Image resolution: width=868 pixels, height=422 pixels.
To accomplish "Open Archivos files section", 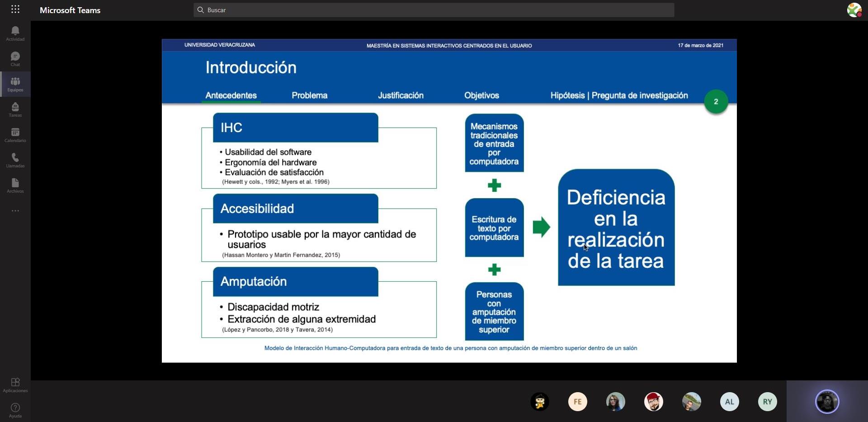I will coord(15,185).
